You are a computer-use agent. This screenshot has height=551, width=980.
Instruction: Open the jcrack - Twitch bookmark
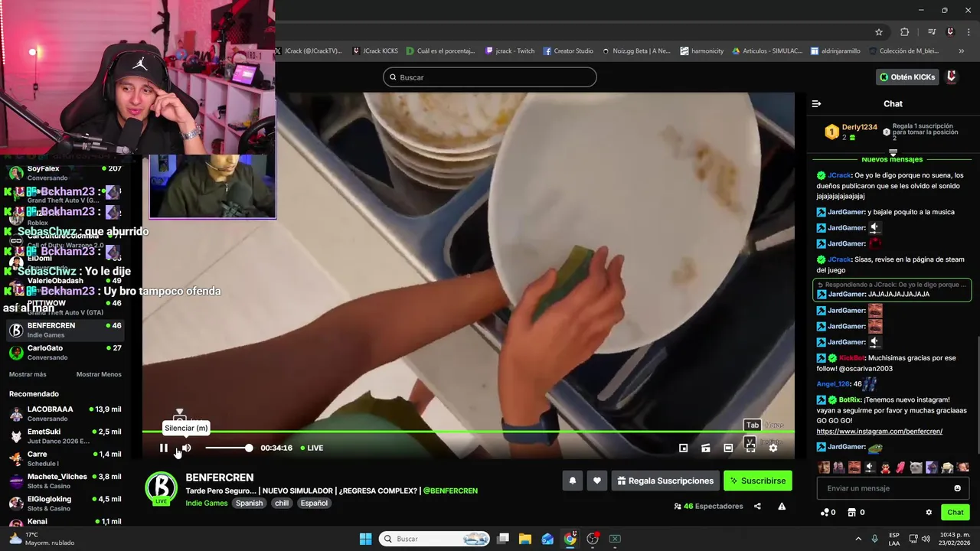510,51
